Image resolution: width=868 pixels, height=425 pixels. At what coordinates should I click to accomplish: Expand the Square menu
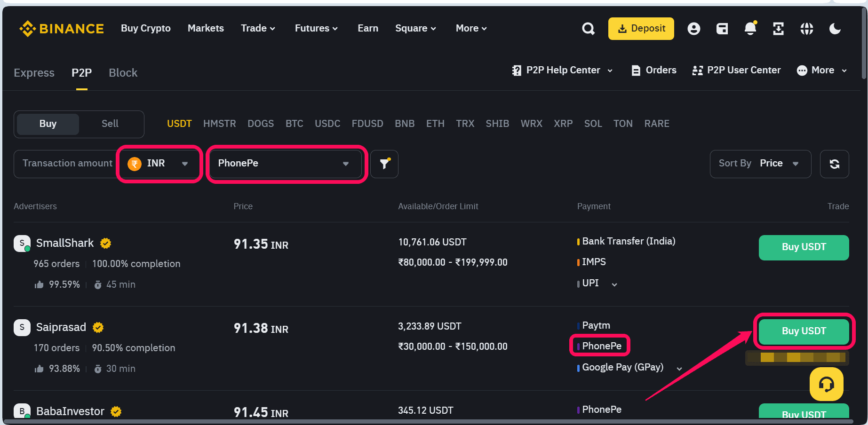coord(415,28)
